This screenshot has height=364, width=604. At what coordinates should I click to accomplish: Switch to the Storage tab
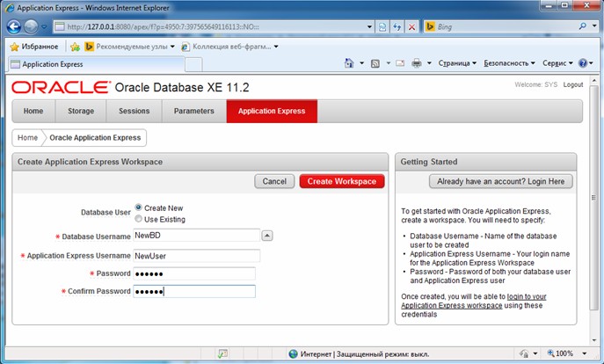(81, 112)
